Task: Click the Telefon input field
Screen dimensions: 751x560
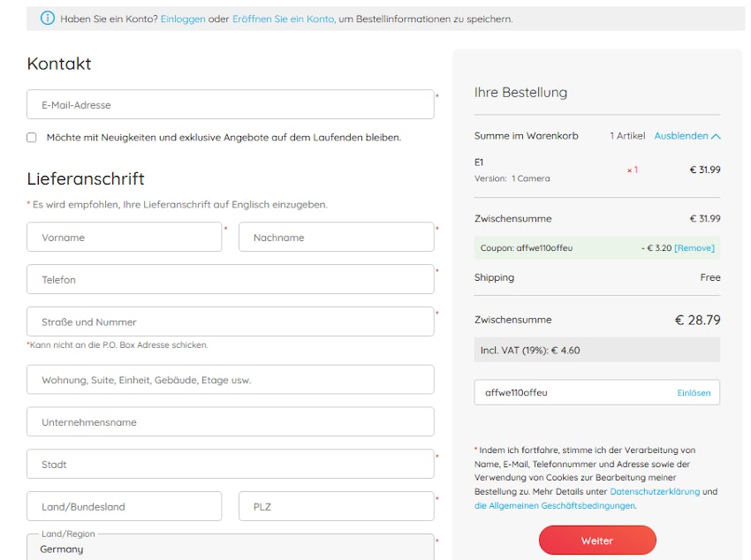Action: tap(230, 280)
